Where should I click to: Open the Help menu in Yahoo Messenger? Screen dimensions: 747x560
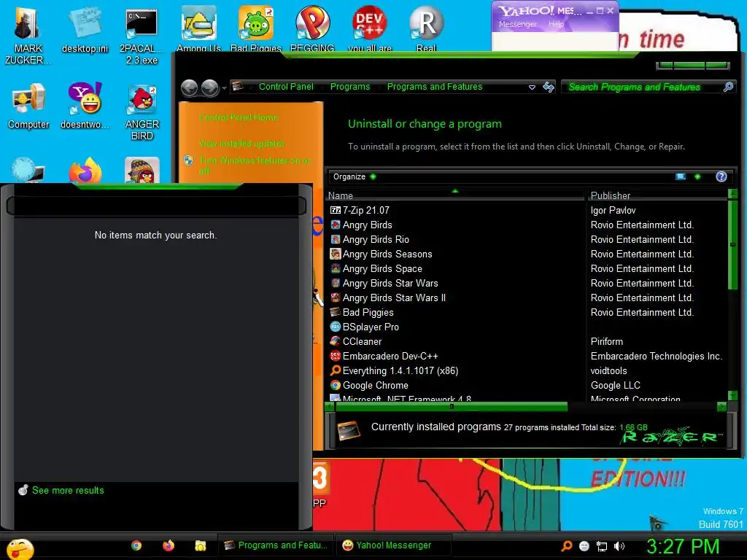[x=556, y=24]
